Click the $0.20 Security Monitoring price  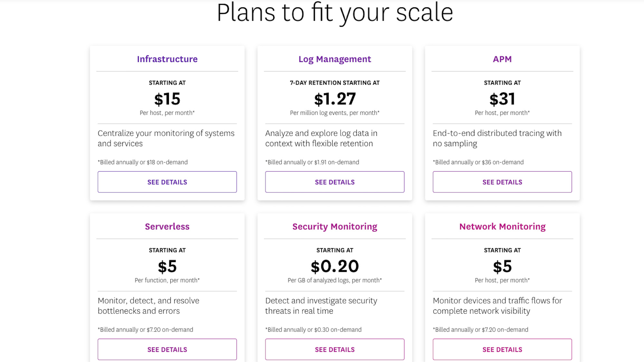[x=335, y=267]
